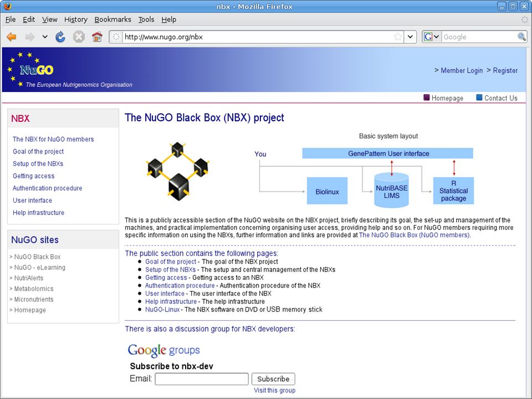Open the History menu
532x399 pixels.
(76, 19)
